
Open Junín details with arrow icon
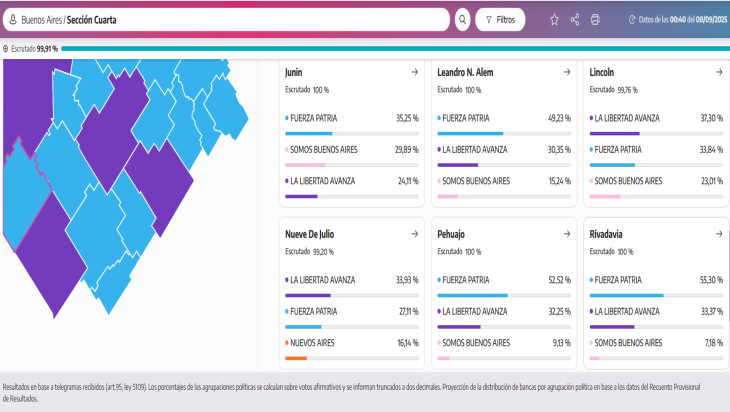click(415, 72)
